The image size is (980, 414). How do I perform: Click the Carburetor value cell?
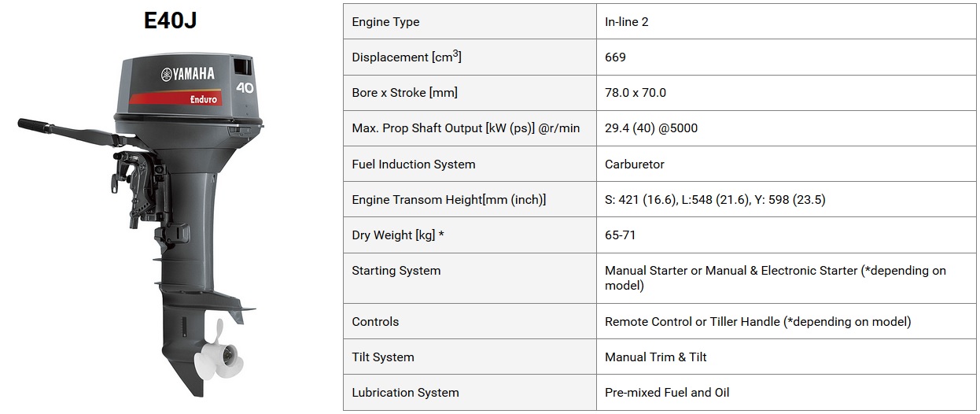point(786,164)
